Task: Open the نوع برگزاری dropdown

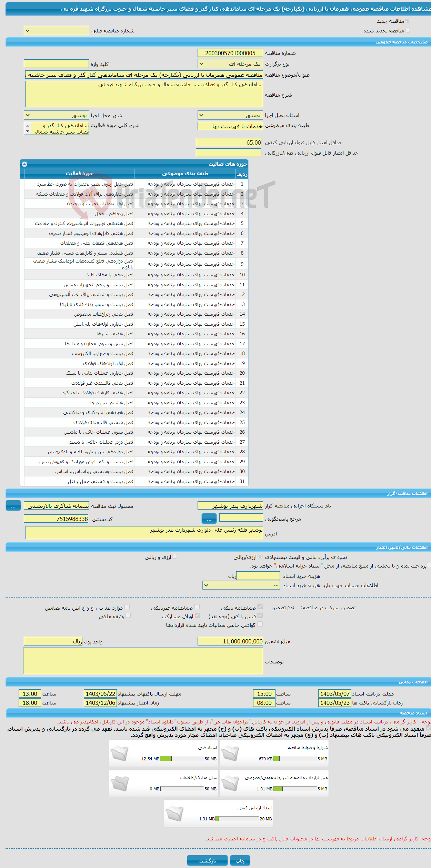Action: point(230,64)
